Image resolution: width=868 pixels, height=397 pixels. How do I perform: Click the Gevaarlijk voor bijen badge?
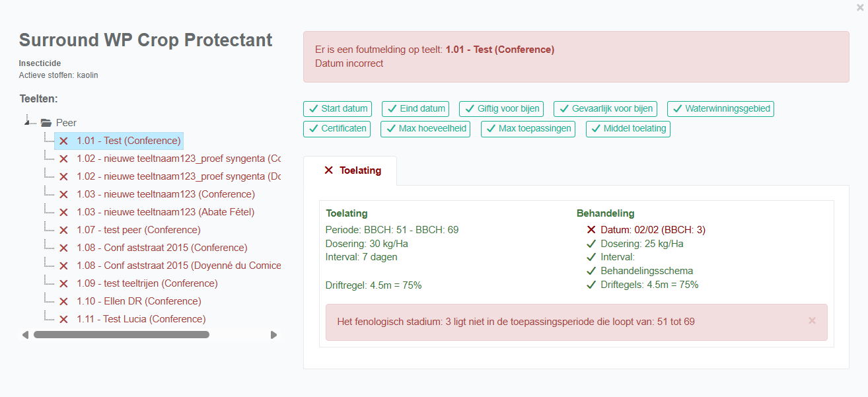(605, 109)
